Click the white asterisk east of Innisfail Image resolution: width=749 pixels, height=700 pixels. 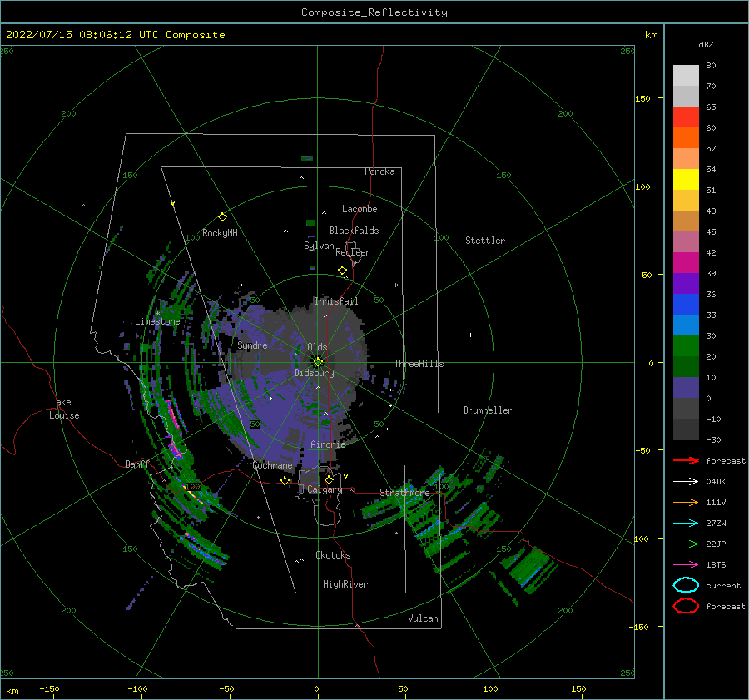coord(395,285)
